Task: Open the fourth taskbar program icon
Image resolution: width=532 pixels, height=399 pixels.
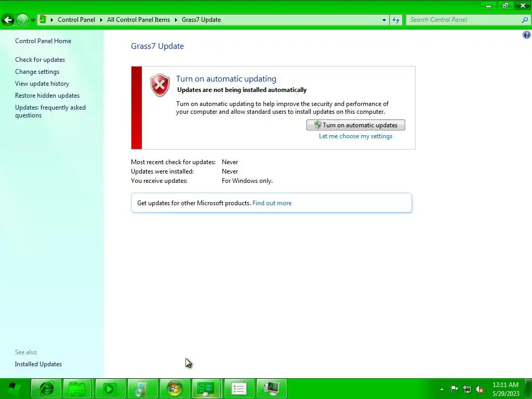Action: point(142,389)
